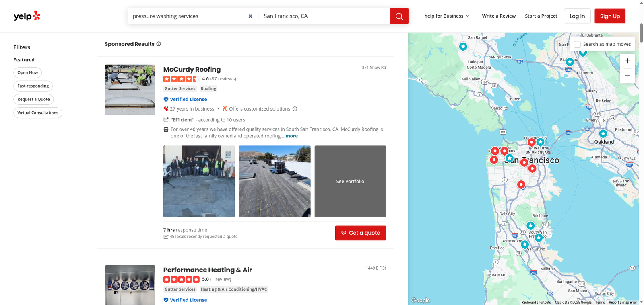This screenshot has width=644, height=305.
Task: Click the Log In button
Action: [x=577, y=16]
